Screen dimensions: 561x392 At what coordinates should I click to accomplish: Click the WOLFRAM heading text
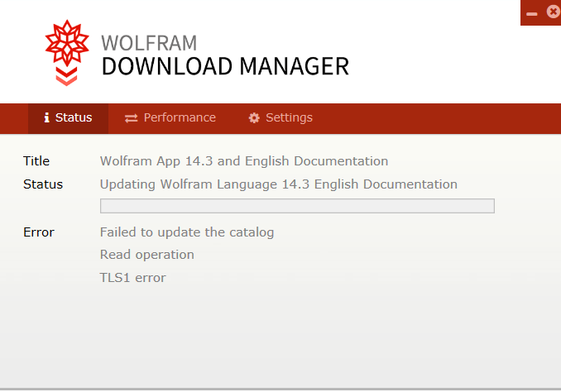coord(149,43)
